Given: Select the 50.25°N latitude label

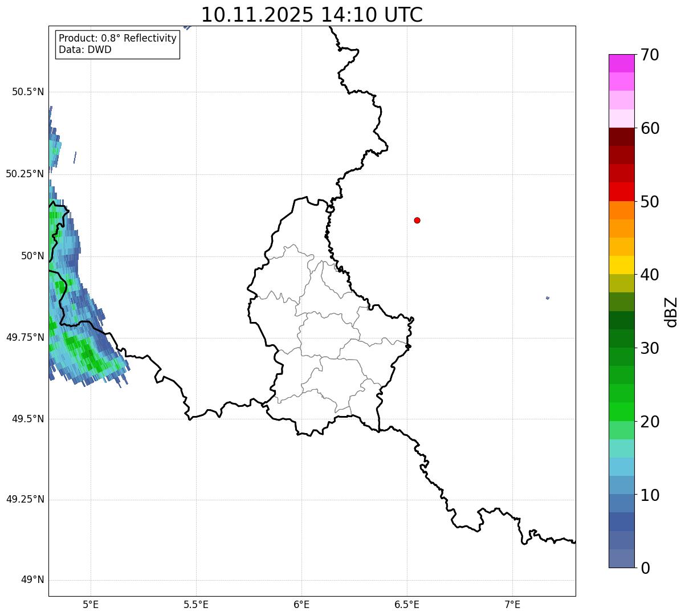Looking at the screenshot, I should click(x=25, y=174).
